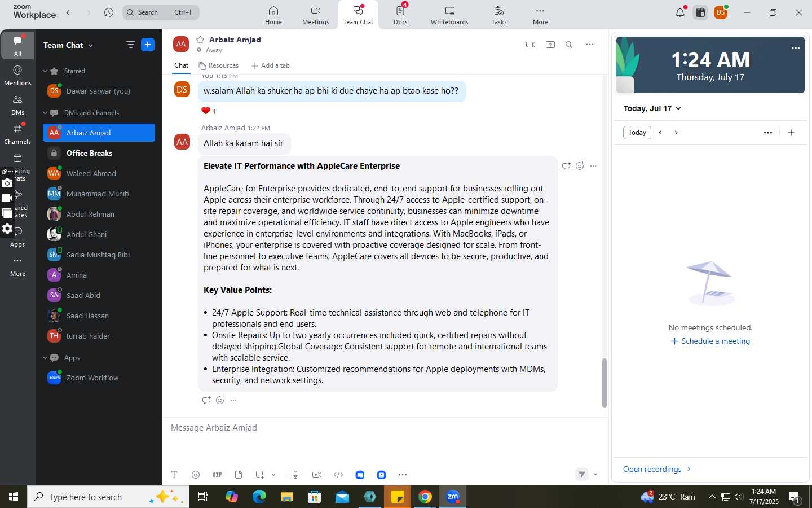The height and width of the screenshot is (508, 812).
Task: Open clock widget options ellipsis
Action: click(796, 48)
